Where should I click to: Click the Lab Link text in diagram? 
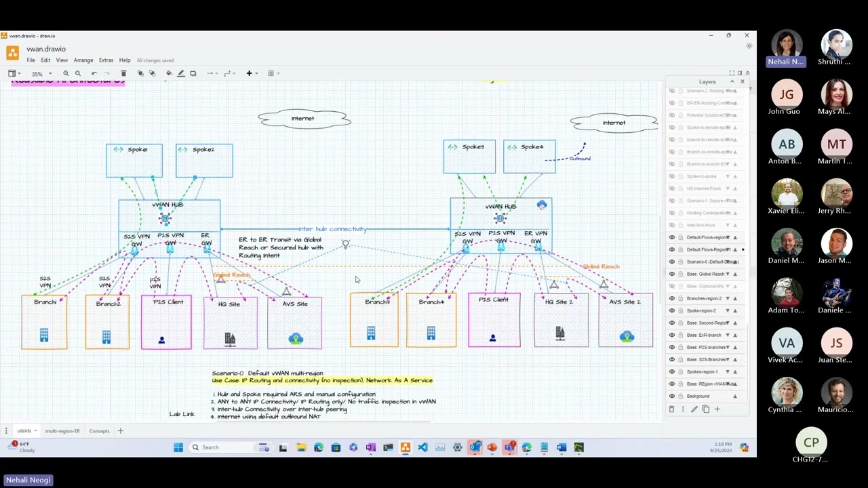182,414
